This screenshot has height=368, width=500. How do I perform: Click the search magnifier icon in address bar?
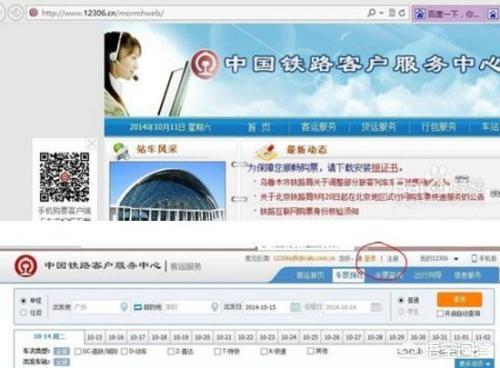[x=371, y=13]
